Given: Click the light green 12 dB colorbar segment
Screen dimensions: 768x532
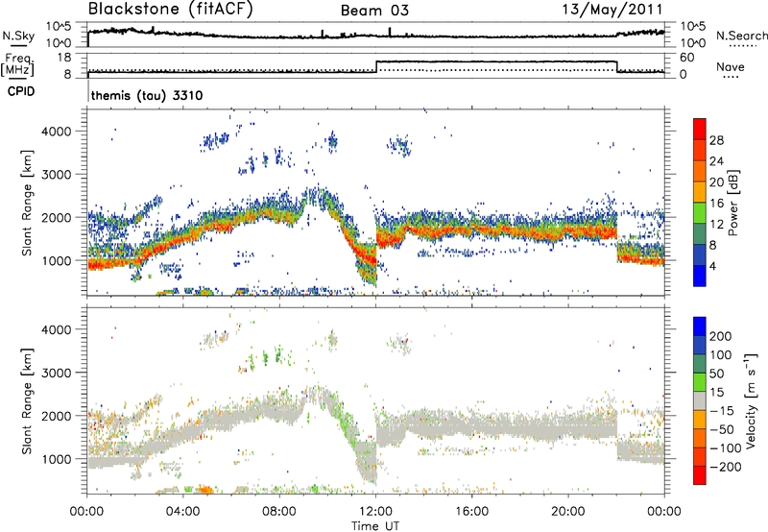Looking at the screenshot, I should point(700,213).
